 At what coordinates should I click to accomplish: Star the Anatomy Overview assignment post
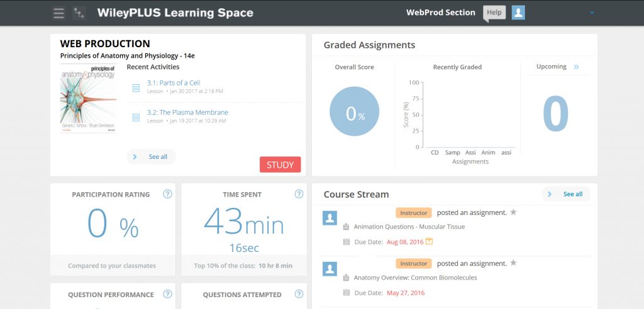513,263
